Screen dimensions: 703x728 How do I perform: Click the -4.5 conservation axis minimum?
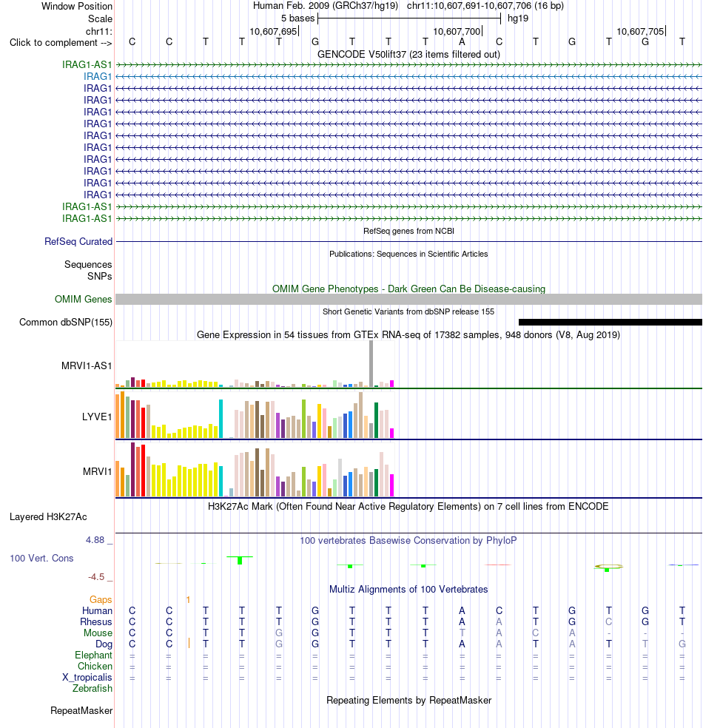97,577
